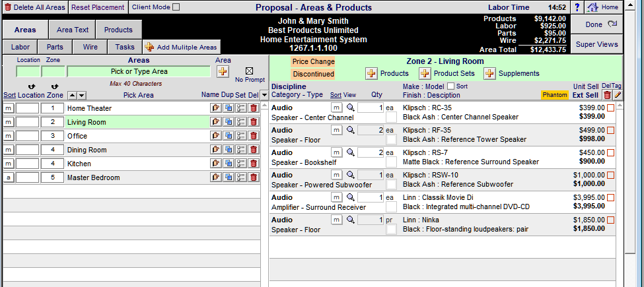The image size is (644, 287).
Task: Check the phantom box under RC-35 quantity
Action: 392,117
